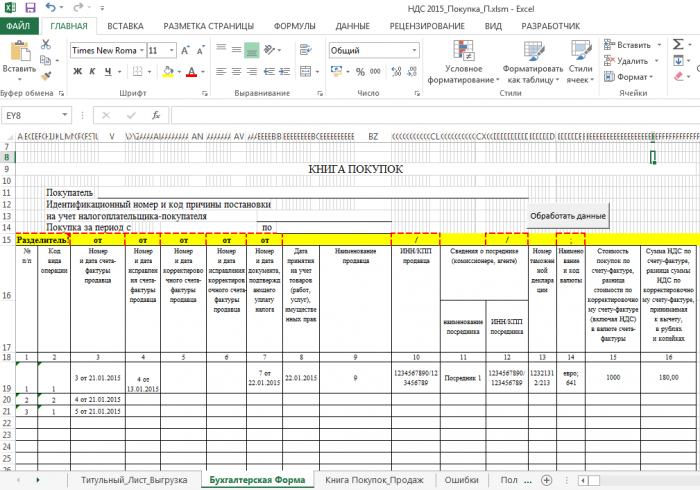Align text to top
This screenshot has height=490, width=700.
tap(221, 48)
